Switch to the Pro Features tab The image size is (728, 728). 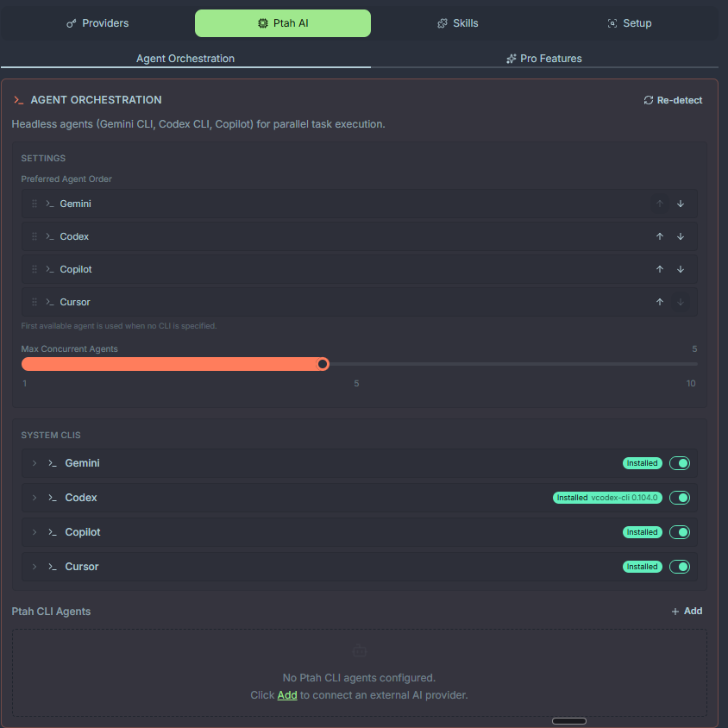(x=543, y=58)
